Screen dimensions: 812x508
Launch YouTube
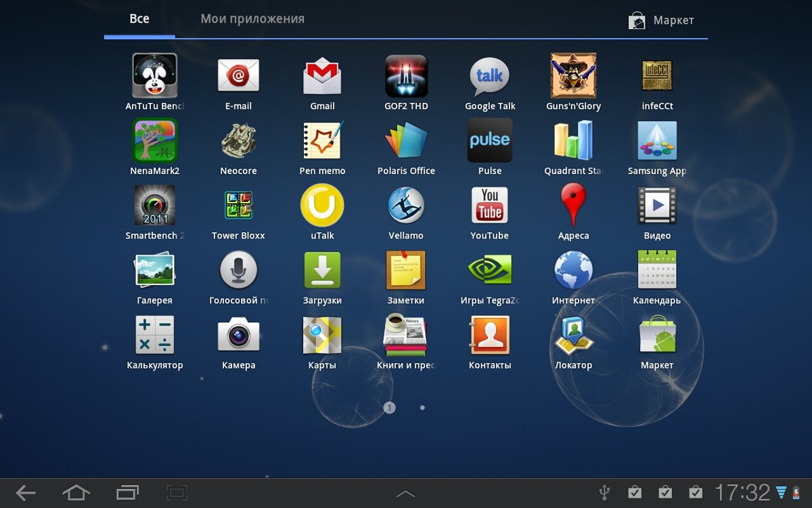(x=490, y=205)
